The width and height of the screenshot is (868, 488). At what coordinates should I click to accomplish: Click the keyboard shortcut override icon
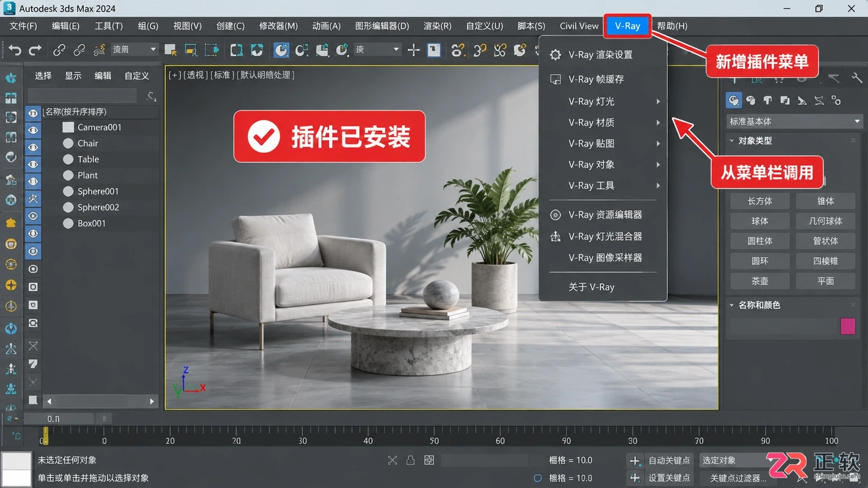(x=434, y=50)
